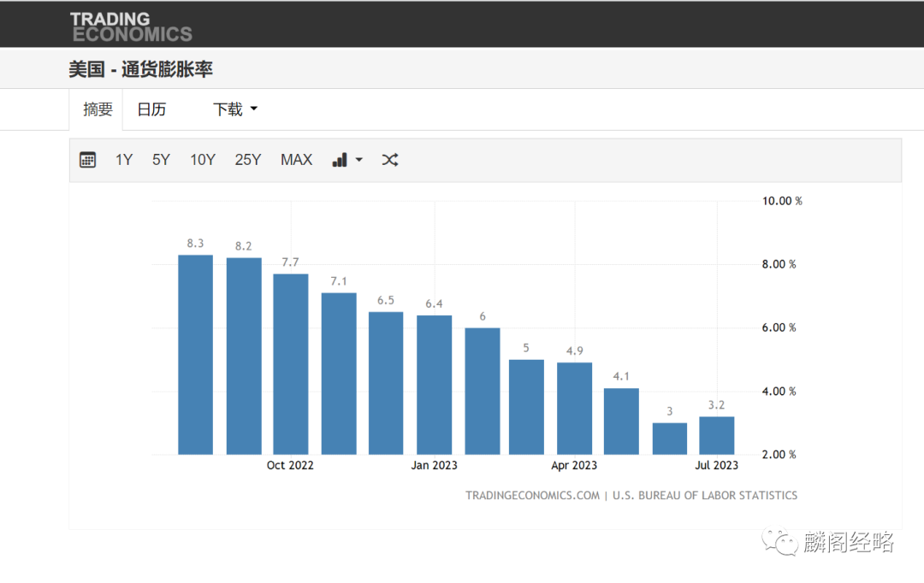Click the bar labeled 6

click(483, 391)
